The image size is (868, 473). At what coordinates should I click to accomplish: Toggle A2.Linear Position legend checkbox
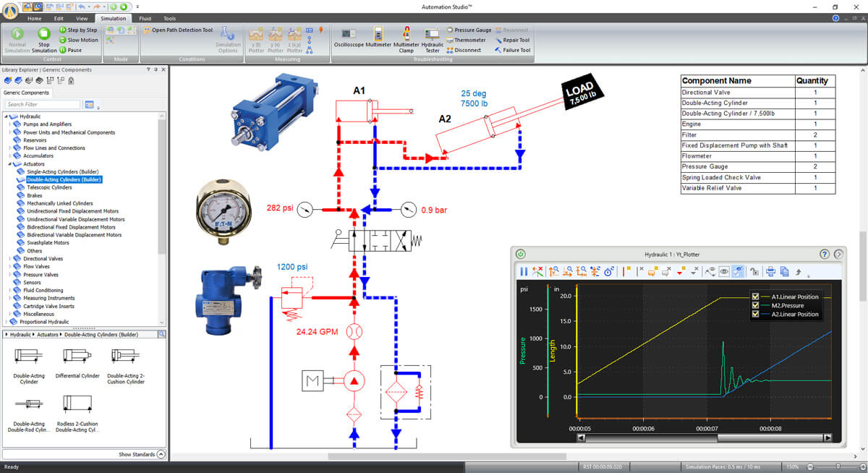tap(756, 314)
